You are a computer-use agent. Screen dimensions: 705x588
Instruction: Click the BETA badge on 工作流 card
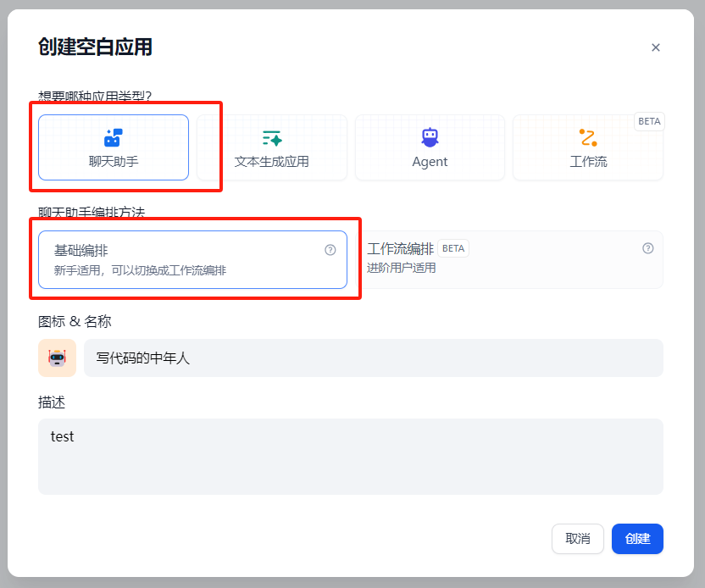tap(649, 121)
